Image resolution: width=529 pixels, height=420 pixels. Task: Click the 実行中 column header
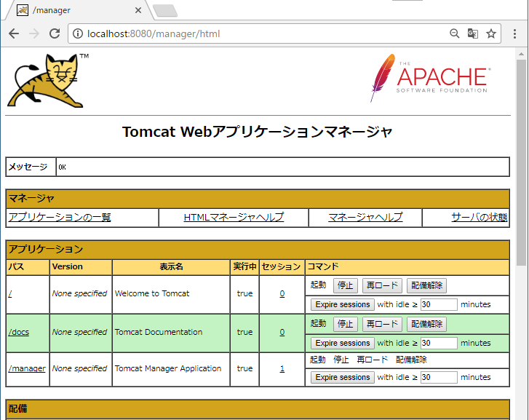pyautogui.click(x=244, y=266)
